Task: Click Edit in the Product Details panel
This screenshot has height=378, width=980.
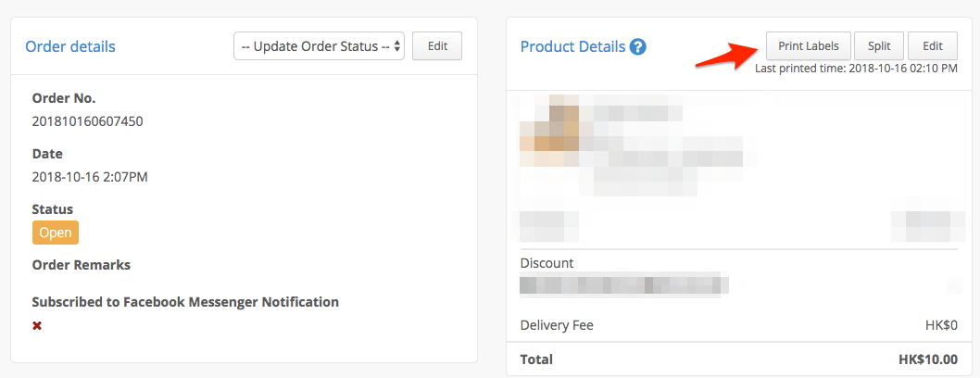Action: coord(933,46)
